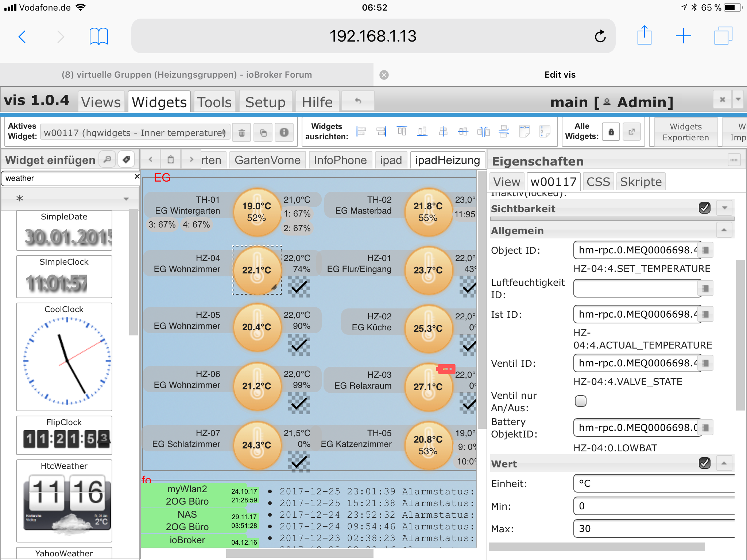Click the Eigenschaften panel header button
Screen dimensions: 747x560
(x=734, y=160)
